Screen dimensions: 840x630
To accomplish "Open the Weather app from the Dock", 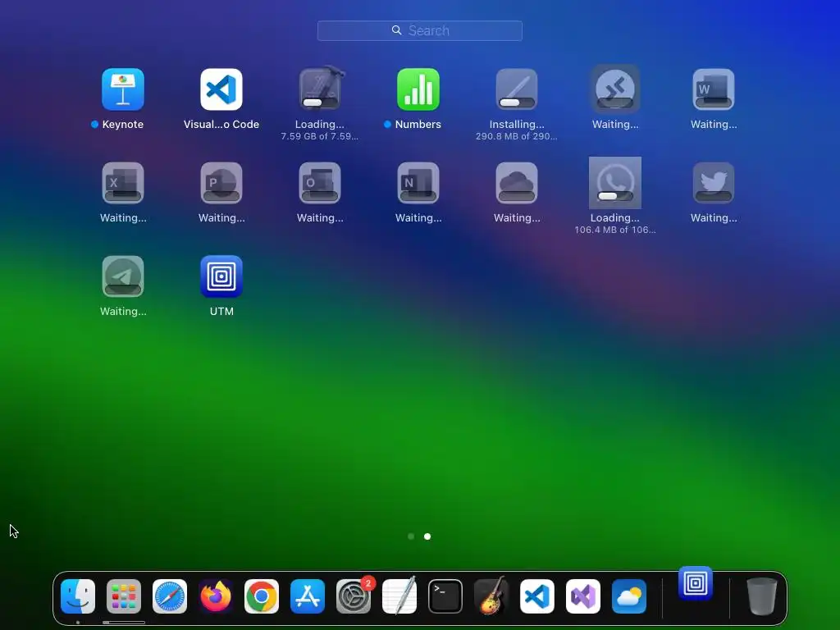I will click(x=629, y=596).
